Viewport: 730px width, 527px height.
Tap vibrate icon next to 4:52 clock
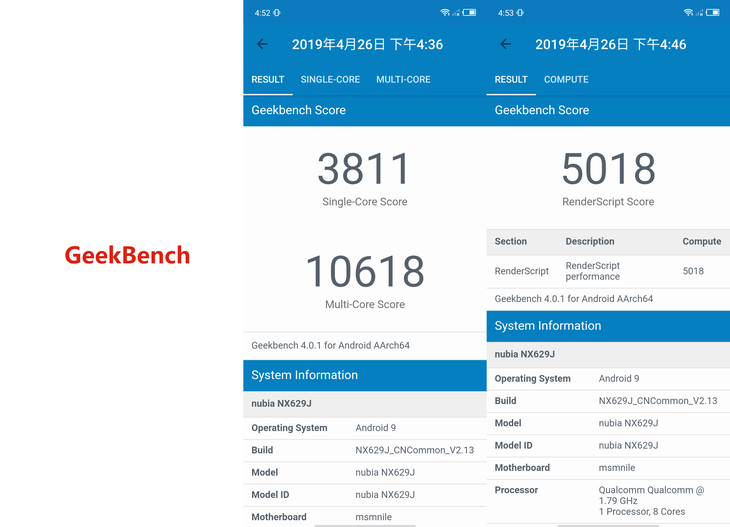(277, 13)
